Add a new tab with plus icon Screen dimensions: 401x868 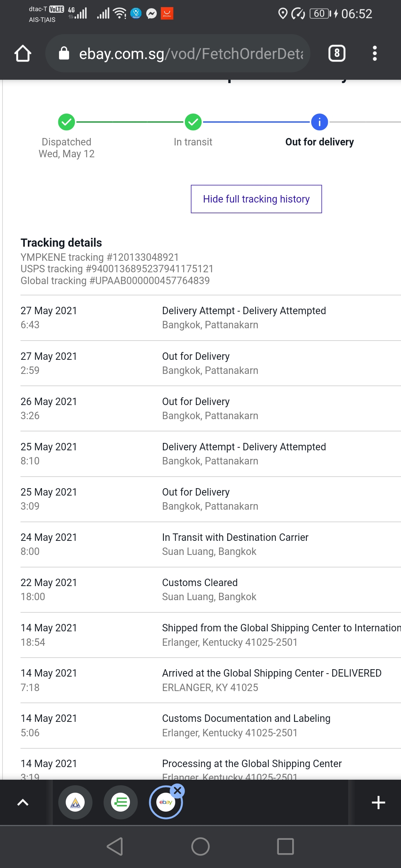point(378,802)
